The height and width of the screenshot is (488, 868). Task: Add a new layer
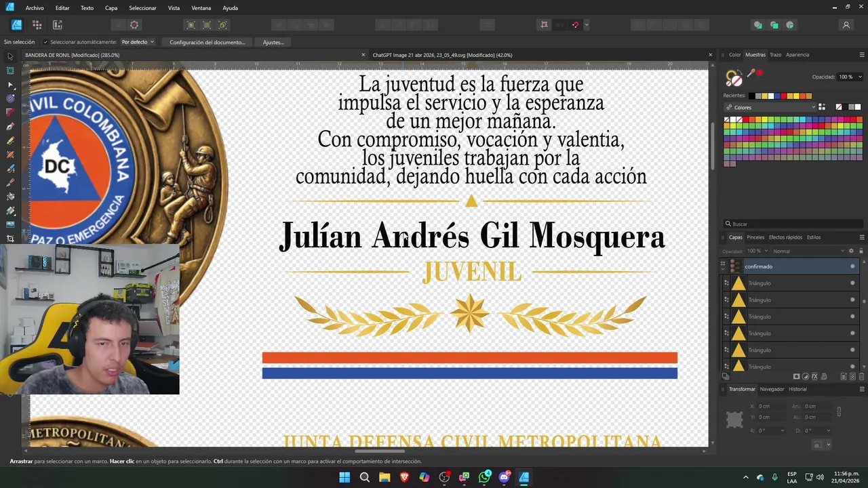click(844, 376)
